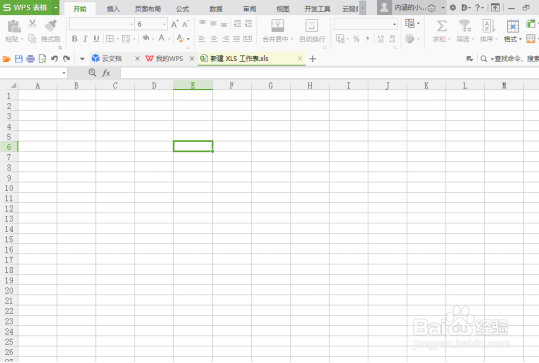Click the Merge and Center icon
The height and width of the screenshot is (363, 539).
pyautogui.click(x=278, y=26)
